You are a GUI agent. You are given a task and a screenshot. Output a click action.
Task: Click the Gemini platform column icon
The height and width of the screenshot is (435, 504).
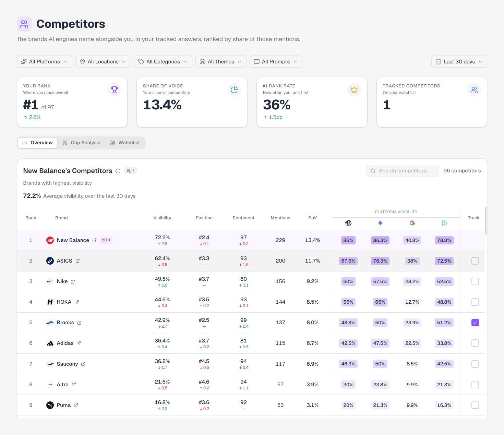pyautogui.click(x=380, y=223)
